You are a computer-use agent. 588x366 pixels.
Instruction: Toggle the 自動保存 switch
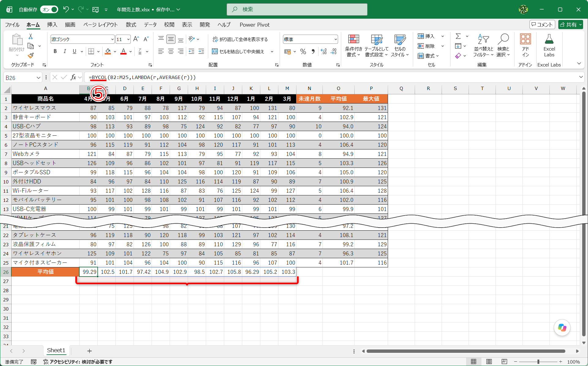[49, 9]
